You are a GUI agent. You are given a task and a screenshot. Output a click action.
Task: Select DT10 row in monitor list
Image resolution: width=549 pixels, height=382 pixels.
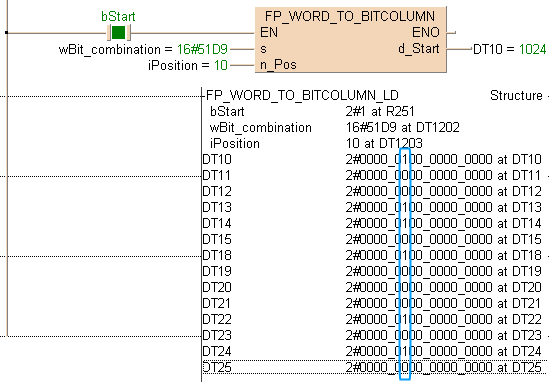coord(375,159)
